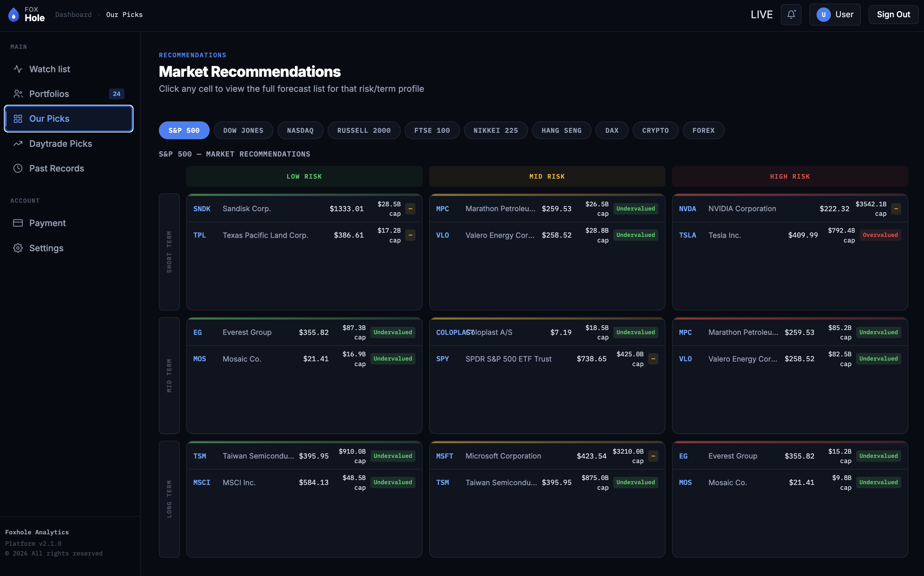The height and width of the screenshot is (576, 924).
Task: Click the $3542.1B cap value
Action: tap(871, 204)
